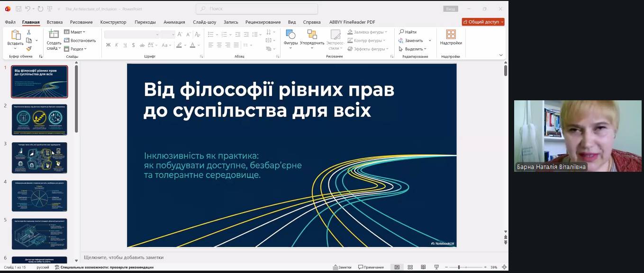Image resolution: width=644 pixels, height=273 pixels.
Task: Open the Выделить select dropdown
Action: 412,49
